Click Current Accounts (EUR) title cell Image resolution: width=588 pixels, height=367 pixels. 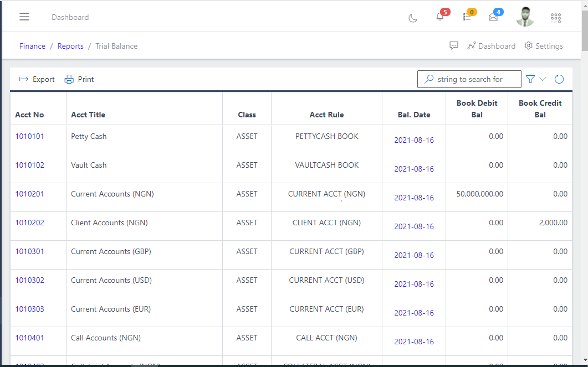click(x=111, y=309)
